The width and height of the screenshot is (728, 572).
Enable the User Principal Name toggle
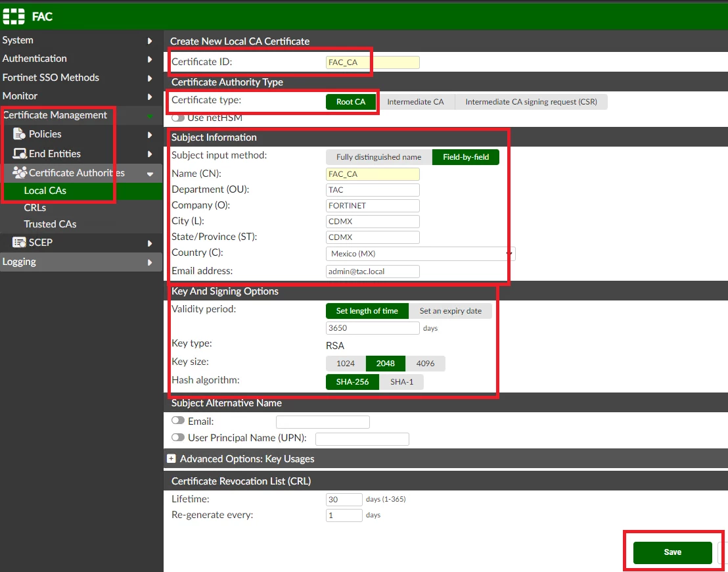point(178,437)
